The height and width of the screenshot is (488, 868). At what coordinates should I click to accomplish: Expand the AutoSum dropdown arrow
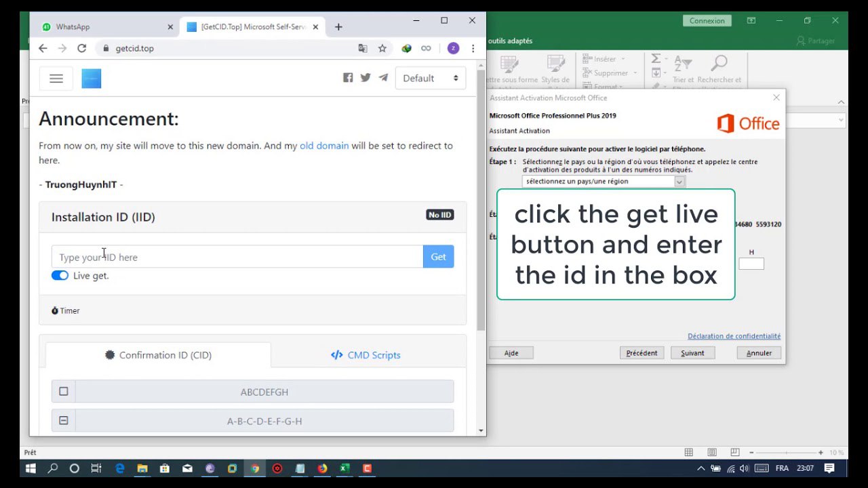point(665,60)
